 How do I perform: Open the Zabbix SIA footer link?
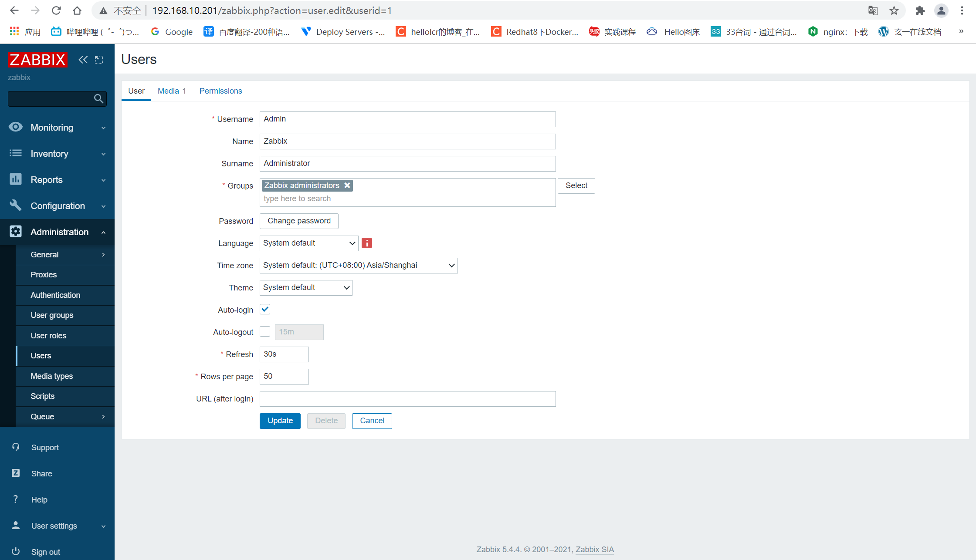point(595,549)
